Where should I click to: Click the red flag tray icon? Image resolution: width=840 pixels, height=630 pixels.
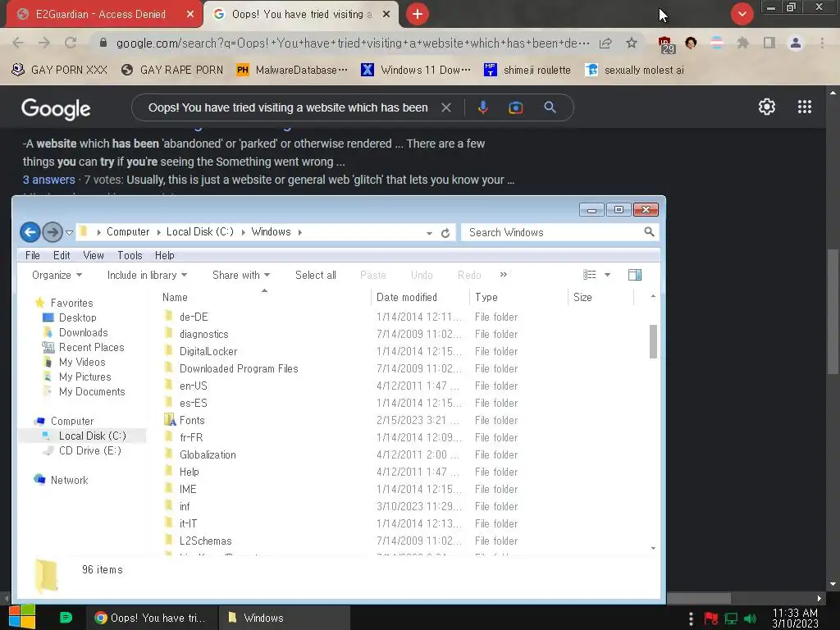click(x=711, y=619)
